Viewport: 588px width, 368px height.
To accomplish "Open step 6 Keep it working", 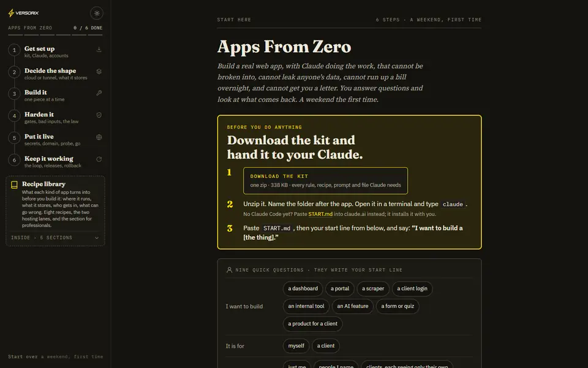I will coord(55,161).
